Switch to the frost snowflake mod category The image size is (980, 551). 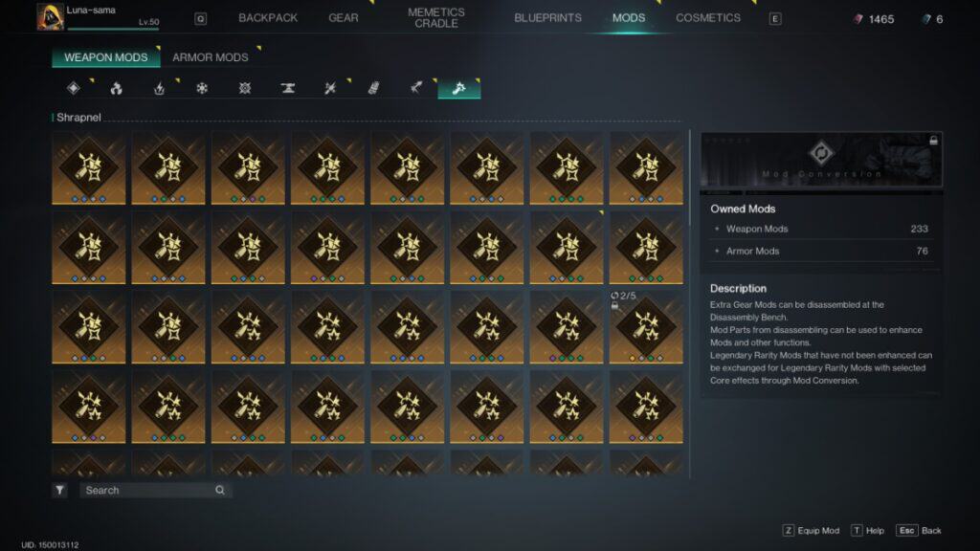[201, 87]
